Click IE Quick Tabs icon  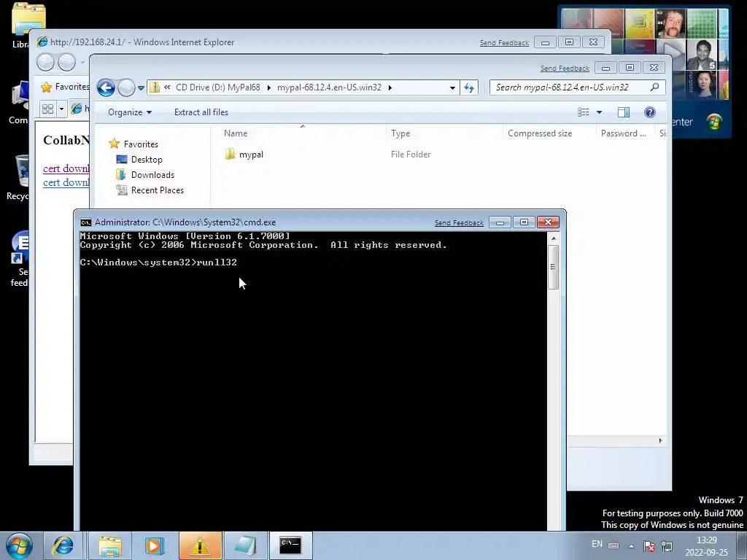[47, 109]
